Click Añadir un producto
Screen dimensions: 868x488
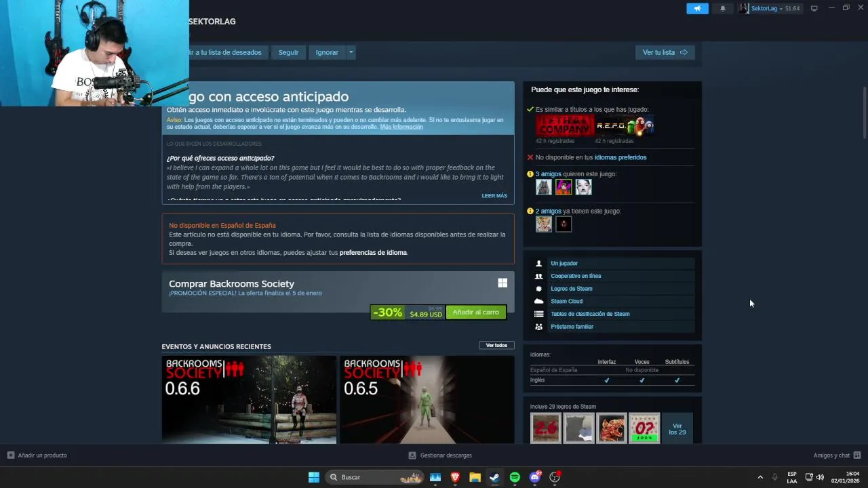pos(37,455)
